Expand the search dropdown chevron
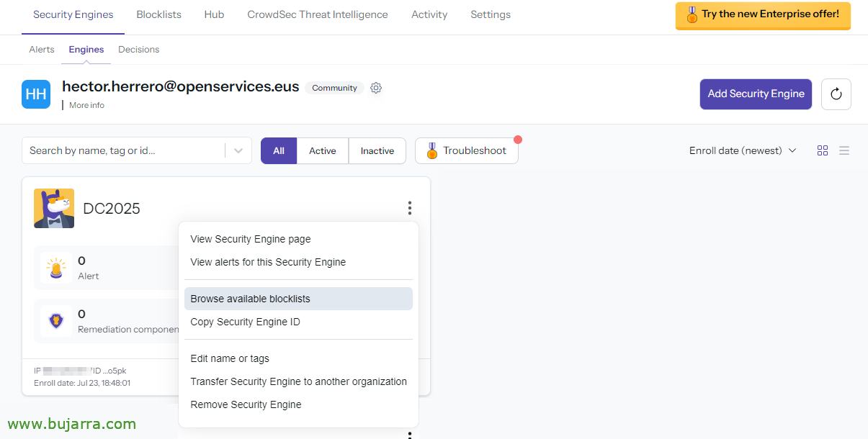 (x=238, y=150)
